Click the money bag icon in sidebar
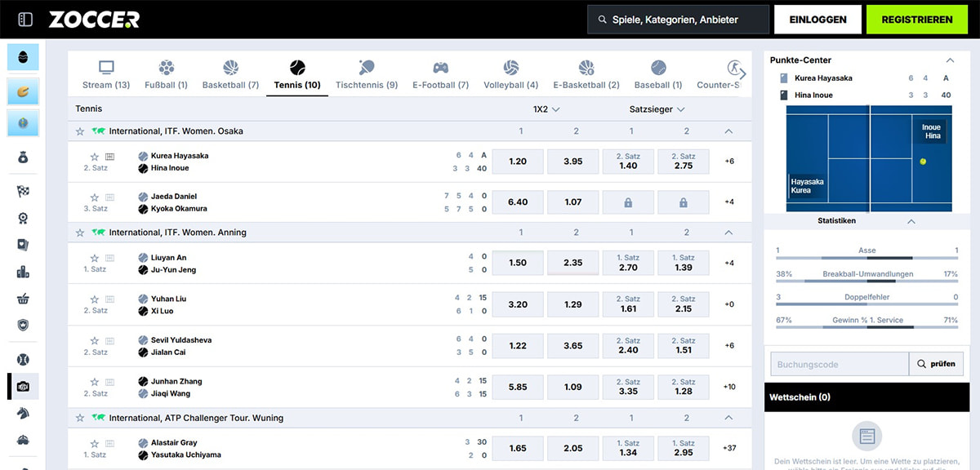Image resolution: width=980 pixels, height=470 pixels. point(23,157)
